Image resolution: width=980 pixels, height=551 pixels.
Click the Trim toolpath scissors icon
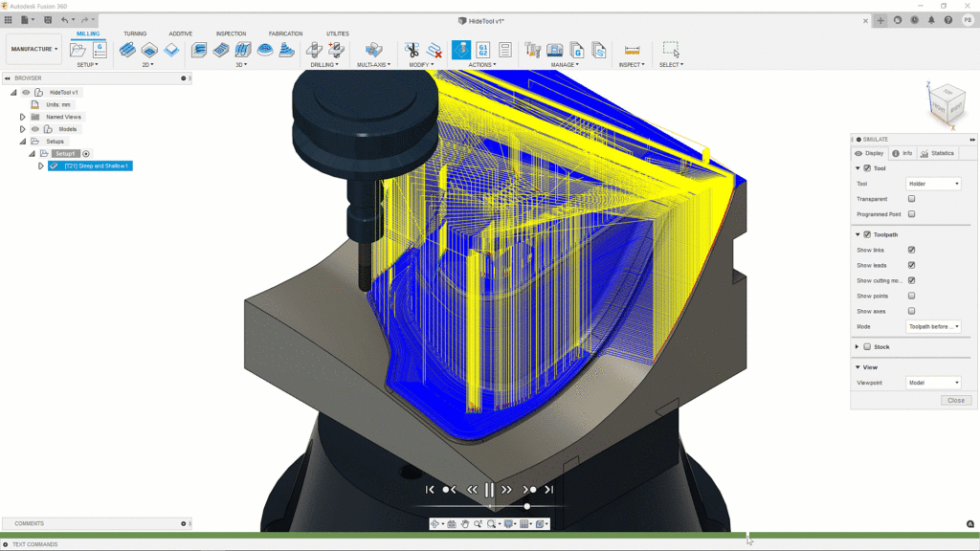click(412, 50)
